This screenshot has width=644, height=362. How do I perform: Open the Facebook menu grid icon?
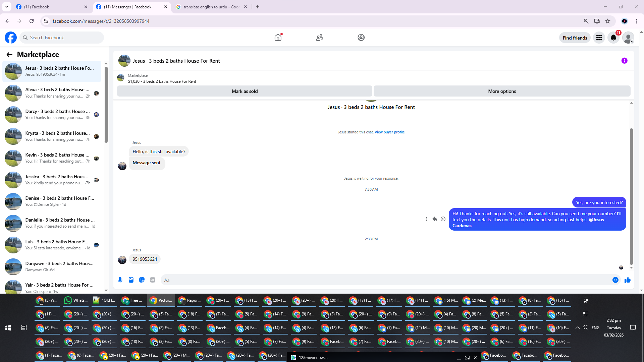click(x=599, y=38)
